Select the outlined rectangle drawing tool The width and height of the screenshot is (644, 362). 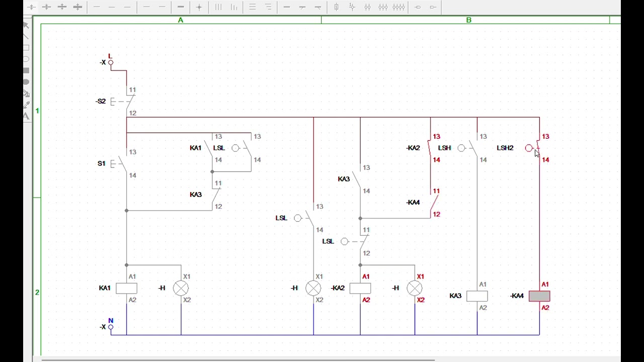(x=26, y=48)
